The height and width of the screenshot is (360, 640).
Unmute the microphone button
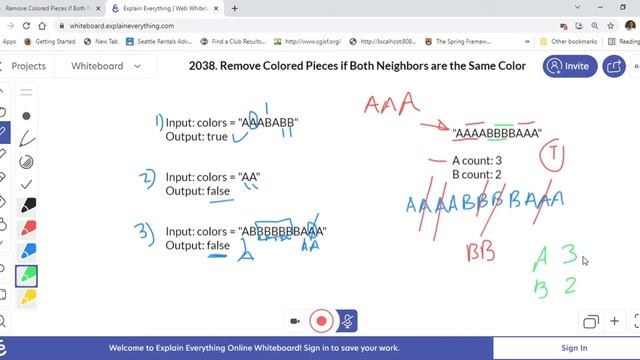[x=347, y=321]
